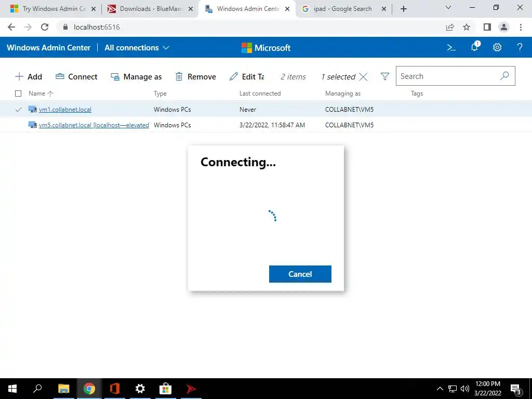Viewport: 532px width, 399px height.
Task: Reload the current page
Action: click(x=45, y=27)
